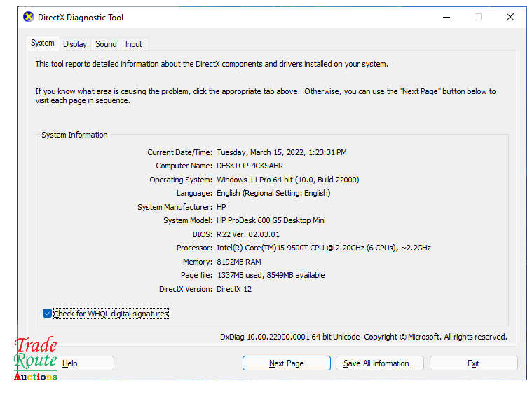This screenshot has width=532, height=395.
Task: Click the Windows 11 Pro operating system value
Action: [287, 180]
